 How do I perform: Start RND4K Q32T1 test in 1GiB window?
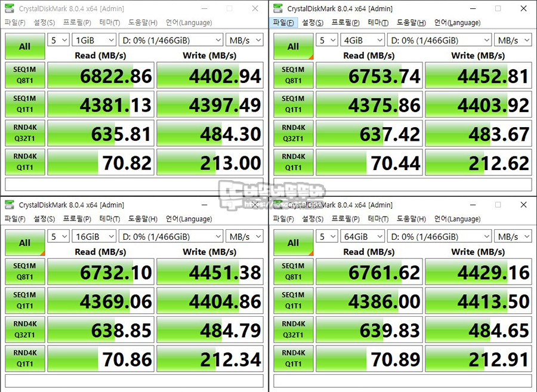(x=24, y=133)
